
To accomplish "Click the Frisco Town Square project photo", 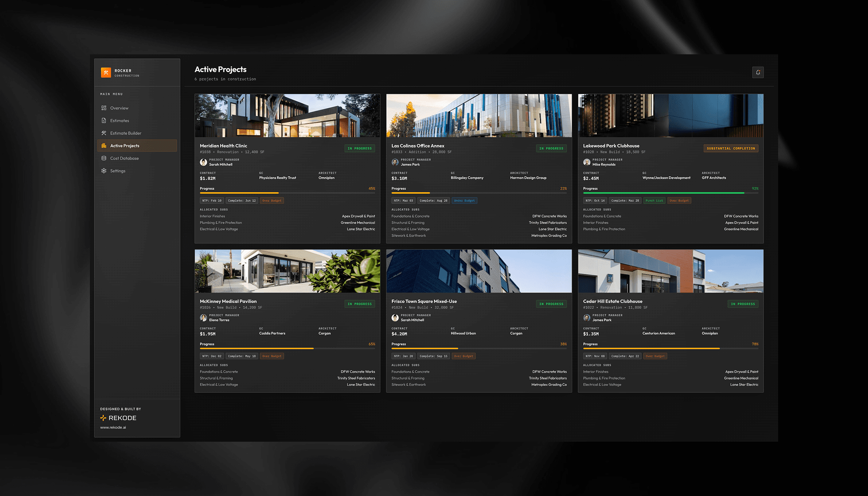I will coord(479,271).
